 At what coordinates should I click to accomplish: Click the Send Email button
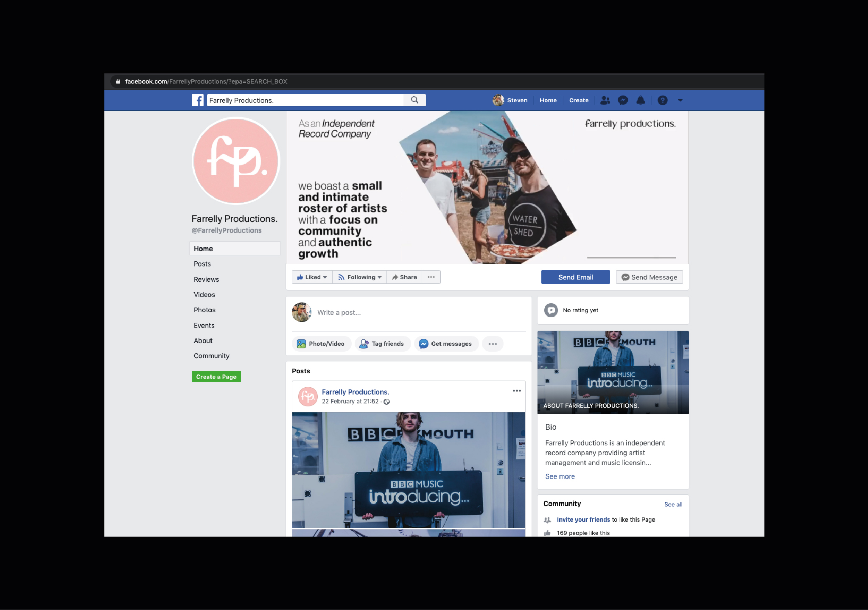575,277
